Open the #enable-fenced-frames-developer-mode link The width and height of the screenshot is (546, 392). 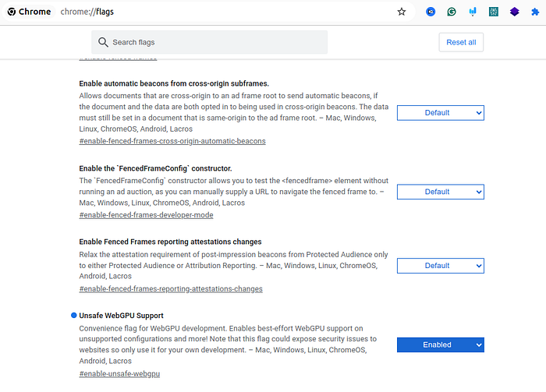pos(146,215)
